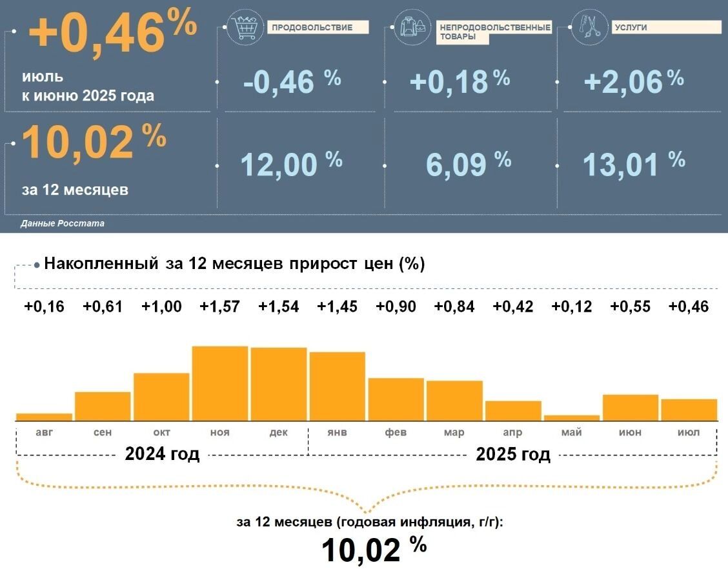Click the 2024 год axis label
728x569 pixels.
[162, 454]
